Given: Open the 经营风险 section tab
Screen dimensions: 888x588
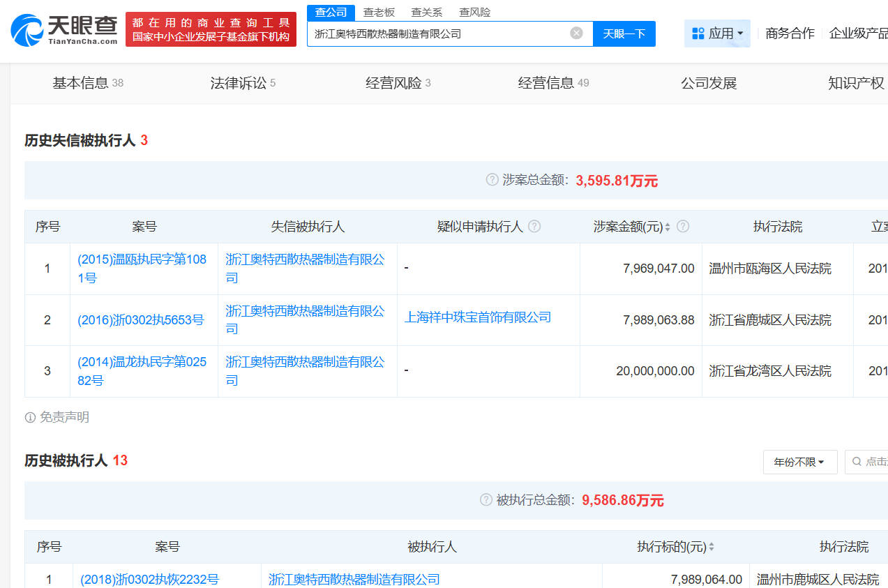Looking at the screenshot, I should (x=398, y=83).
